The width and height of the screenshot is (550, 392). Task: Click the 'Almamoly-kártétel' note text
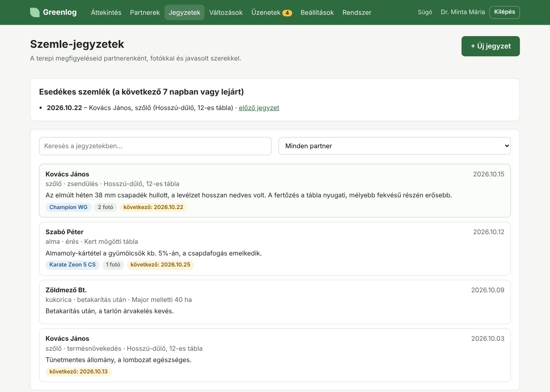point(154,253)
